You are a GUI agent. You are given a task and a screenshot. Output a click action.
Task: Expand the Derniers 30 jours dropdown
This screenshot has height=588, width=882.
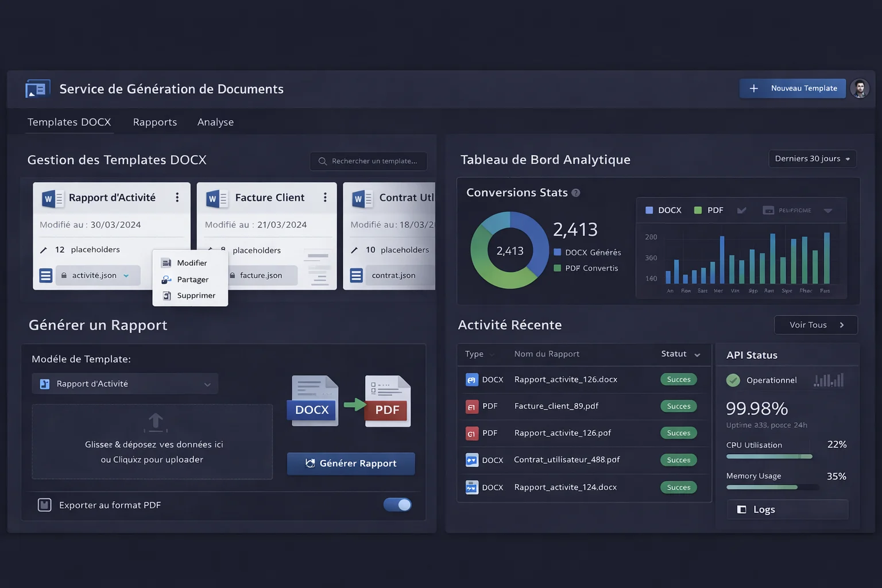click(812, 159)
